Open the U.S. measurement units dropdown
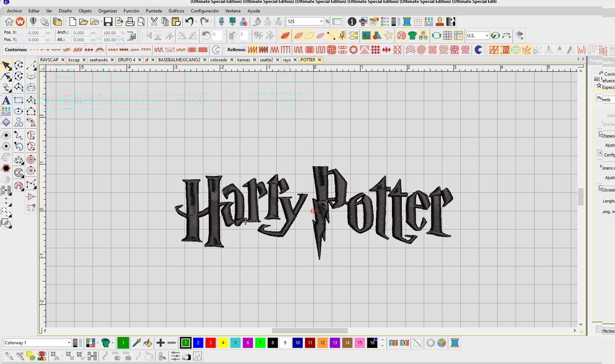The height and width of the screenshot is (364, 615). tap(487, 36)
